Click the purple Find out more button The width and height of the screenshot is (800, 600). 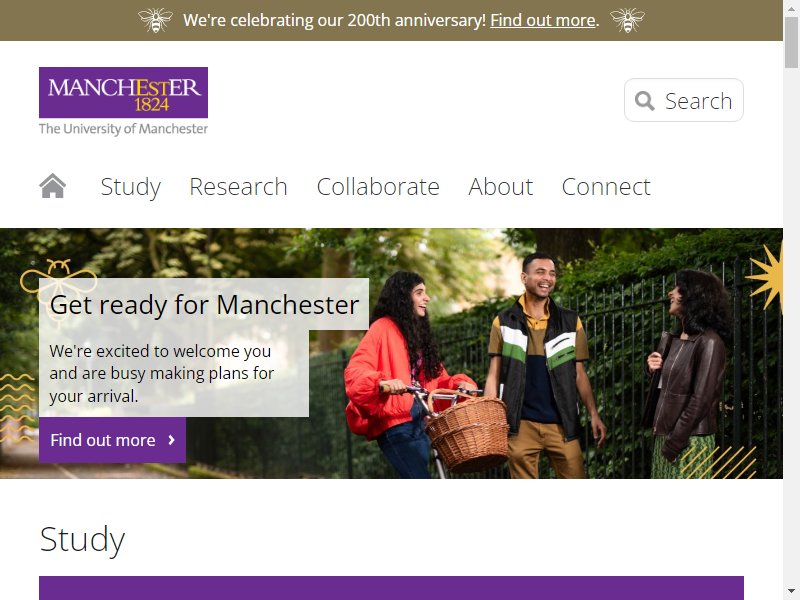(x=112, y=440)
